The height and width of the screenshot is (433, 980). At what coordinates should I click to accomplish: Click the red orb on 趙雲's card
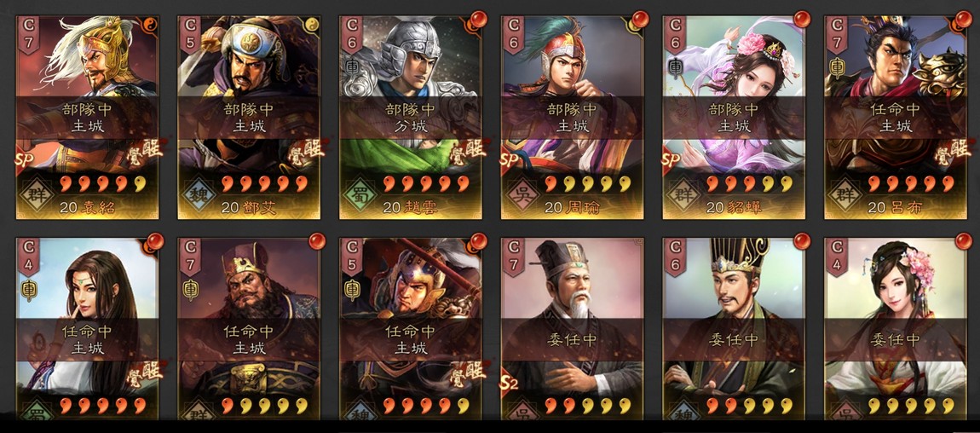tap(477, 20)
